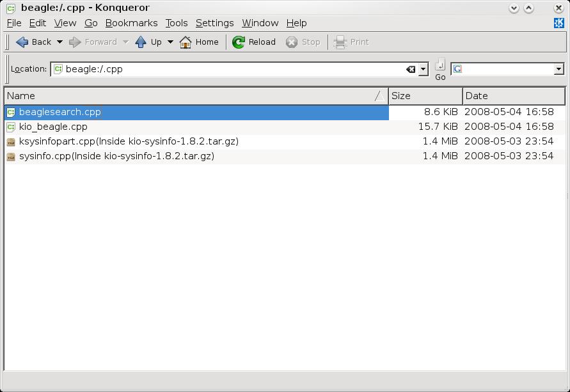Click the file icon in the Location bar
Screen dimensions: 570x392
pos(58,69)
